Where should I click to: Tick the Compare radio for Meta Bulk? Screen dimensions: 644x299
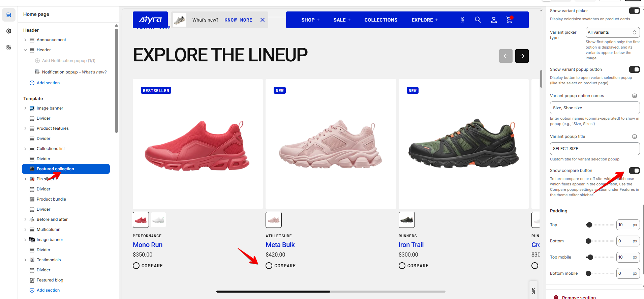(x=269, y=266)
